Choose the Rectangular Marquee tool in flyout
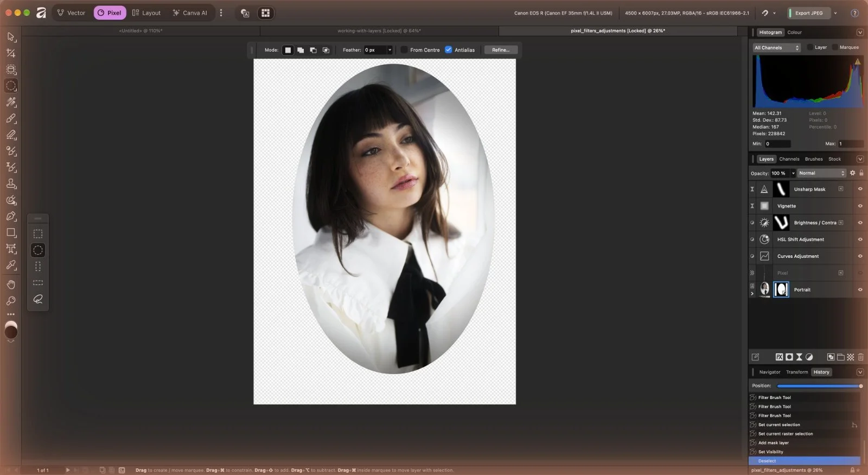The width and height of the screenshot is (868, 475). 38,234
